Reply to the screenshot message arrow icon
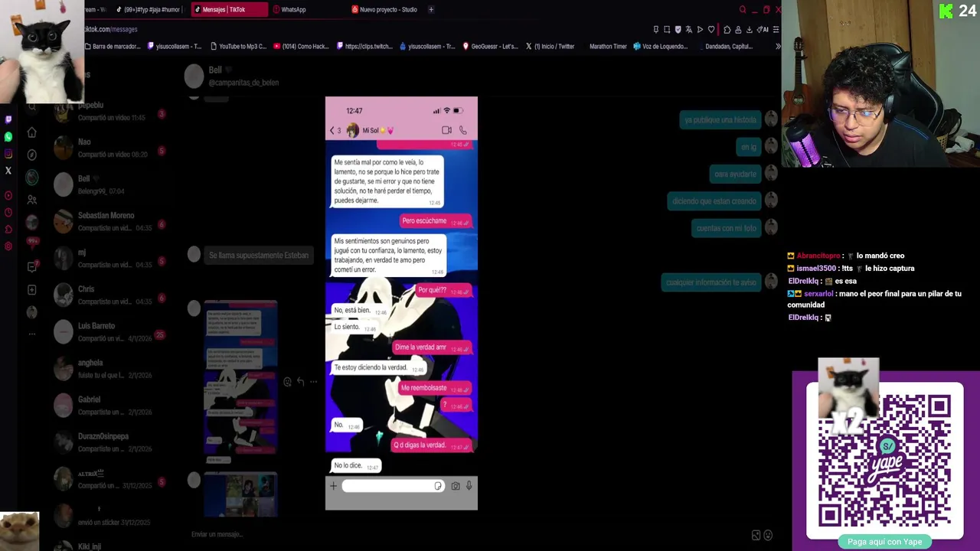 300,382
